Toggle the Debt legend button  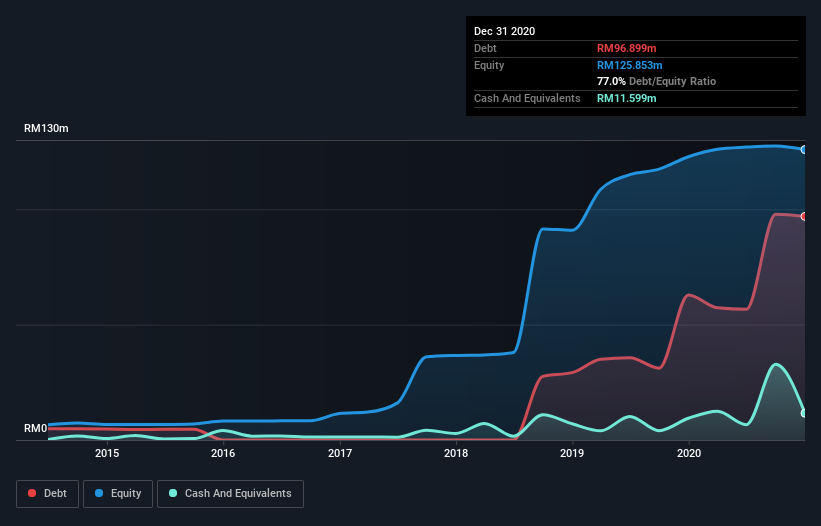48,494
